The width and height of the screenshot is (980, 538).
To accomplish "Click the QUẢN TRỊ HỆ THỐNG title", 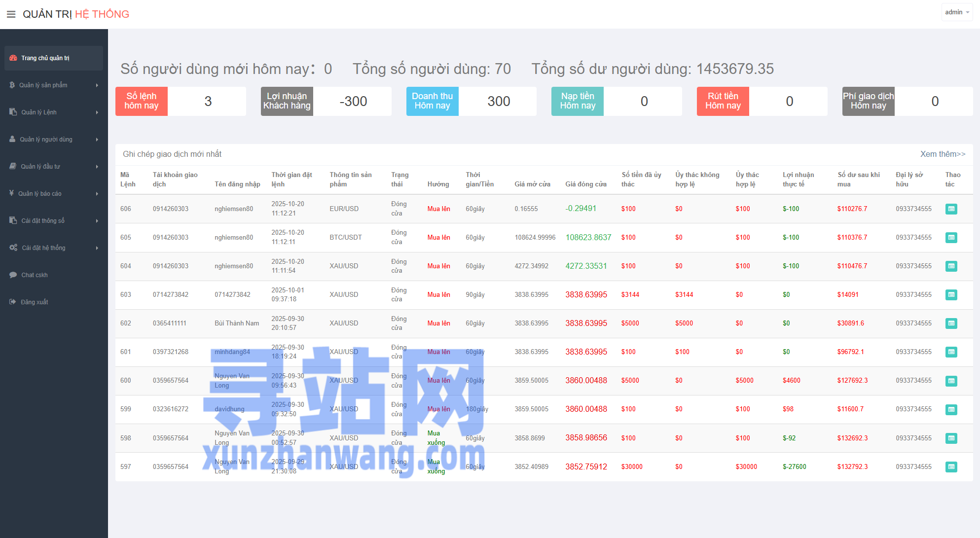I will coord(76,14).
